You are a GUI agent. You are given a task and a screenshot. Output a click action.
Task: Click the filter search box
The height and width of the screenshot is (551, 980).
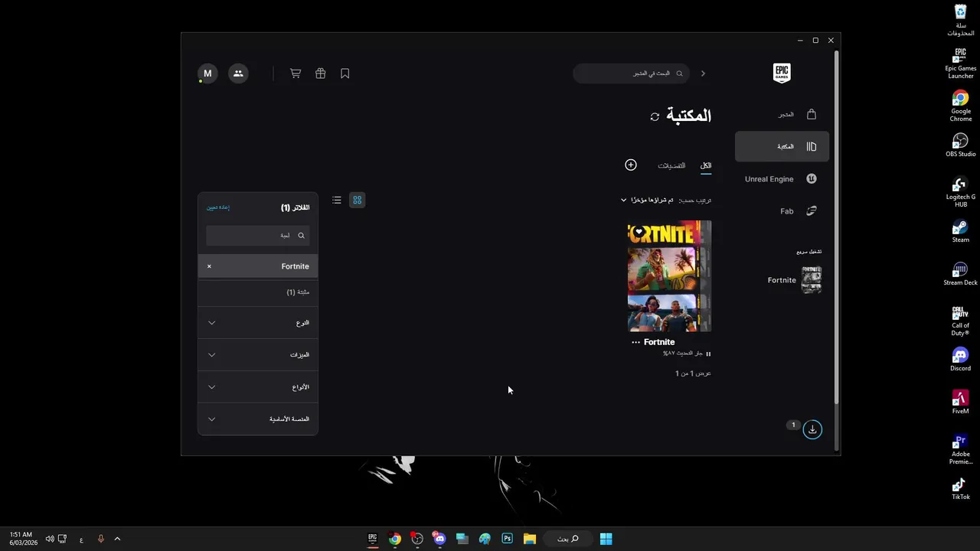tap(258, 236)
